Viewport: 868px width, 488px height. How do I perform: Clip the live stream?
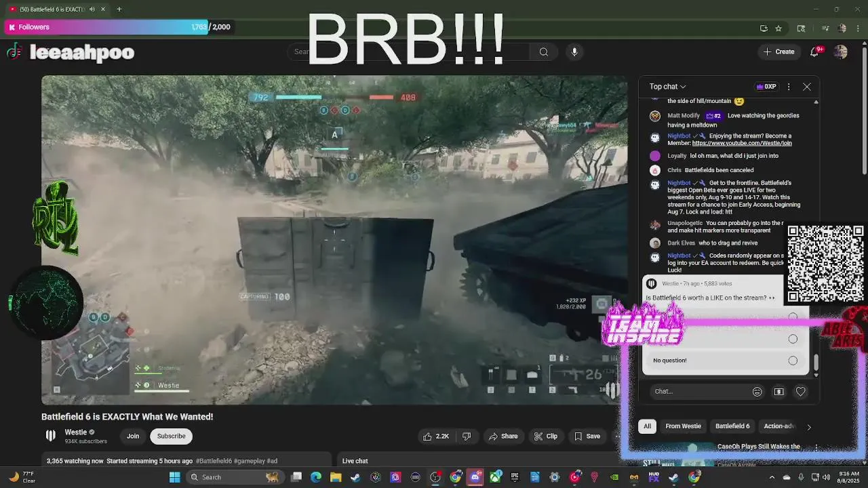(546, 436)
